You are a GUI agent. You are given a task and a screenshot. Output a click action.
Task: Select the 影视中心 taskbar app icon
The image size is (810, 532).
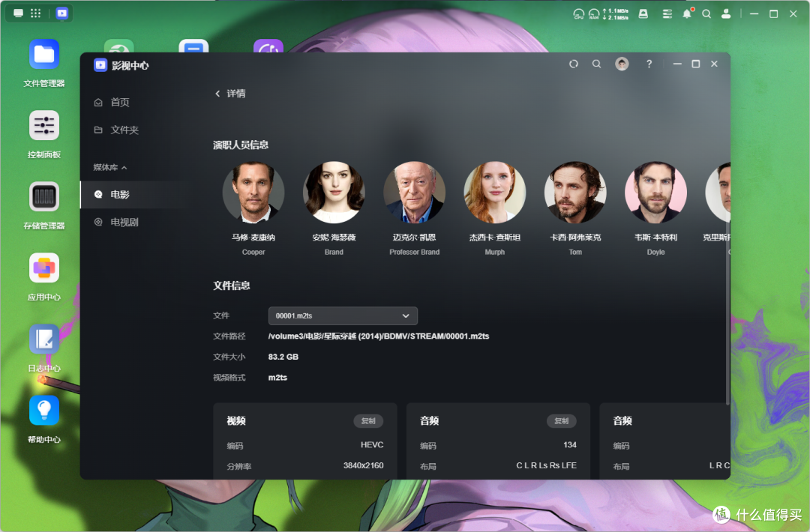pyautogui.click(x=62, y=13)
